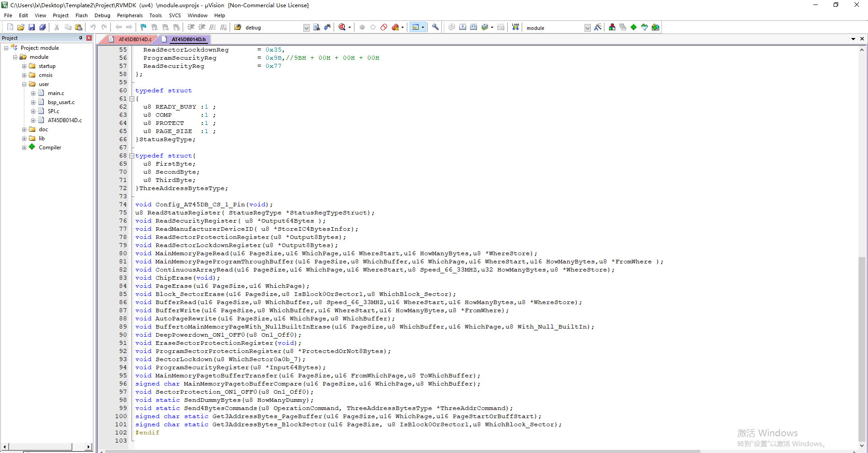Open the editor tab list dropdown arrow
The image size is (868, 453).
coord(853,39)
